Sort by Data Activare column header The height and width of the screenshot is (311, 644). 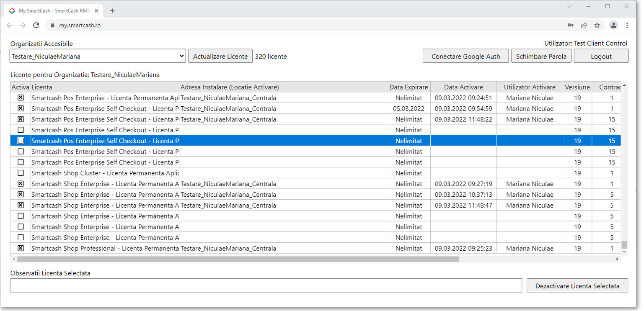tap(463, 87)
